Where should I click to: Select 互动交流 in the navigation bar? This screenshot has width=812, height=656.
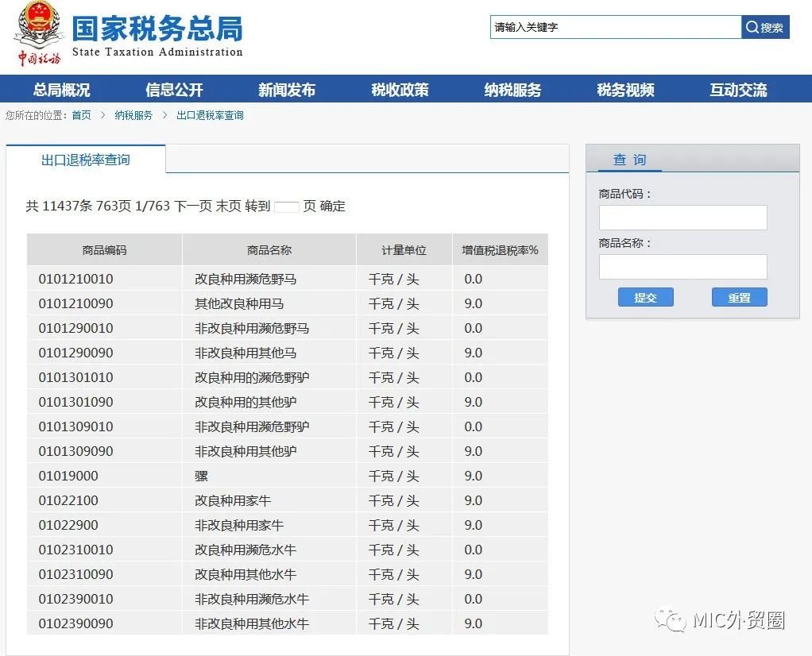pyautogui.click(x=738, y=90)
